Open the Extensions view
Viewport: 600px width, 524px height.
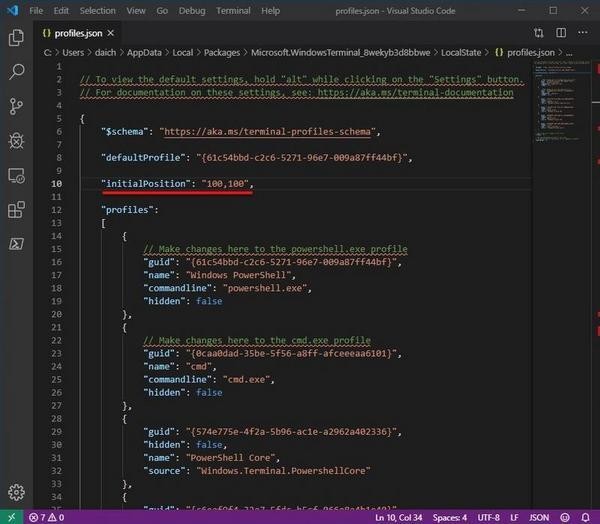(x=16, y=210)
